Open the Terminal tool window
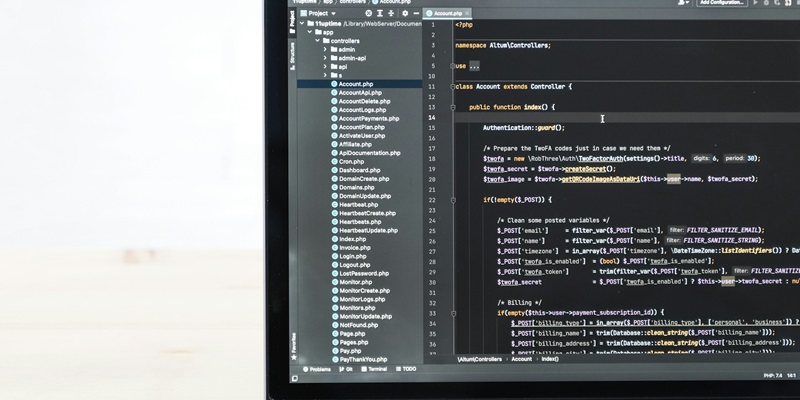 375,369
